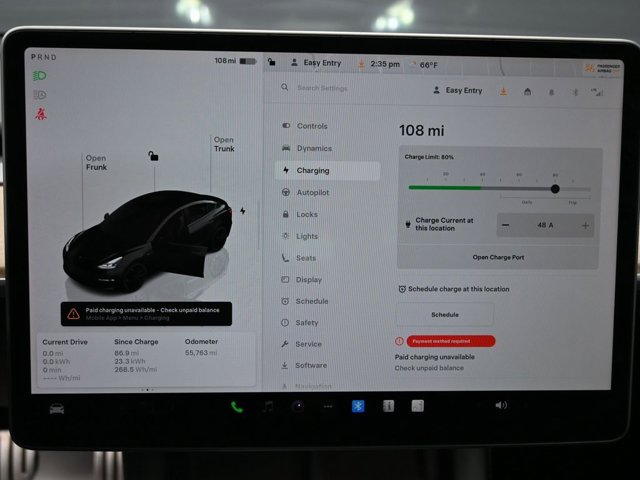
Task: Select the Charging menu item
Action: click(327, 171)
